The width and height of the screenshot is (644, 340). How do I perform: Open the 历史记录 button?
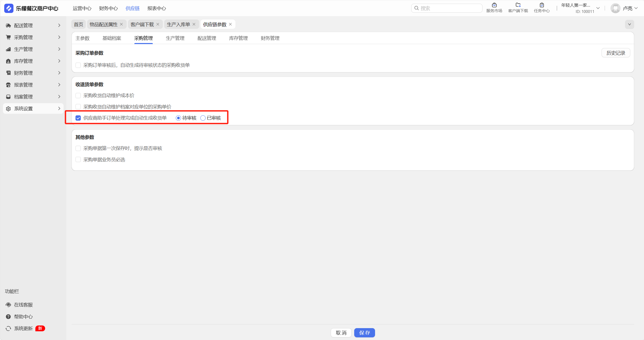point(615,53)
